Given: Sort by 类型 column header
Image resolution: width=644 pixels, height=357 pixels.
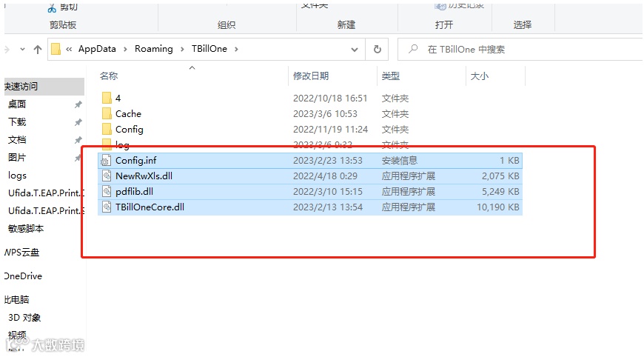Looking at the screenshot, I should coord(391,76).
